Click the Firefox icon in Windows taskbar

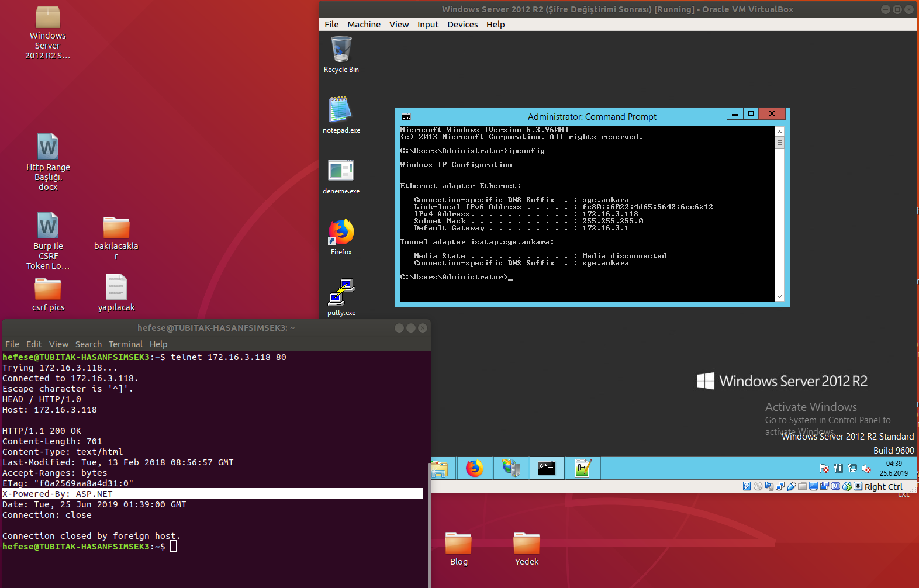pos(474,468)
